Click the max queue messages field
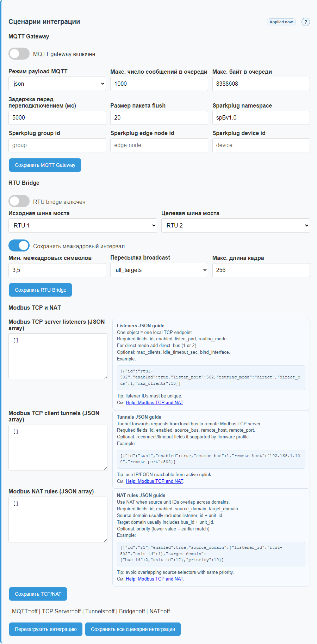 tap(159, 84)
